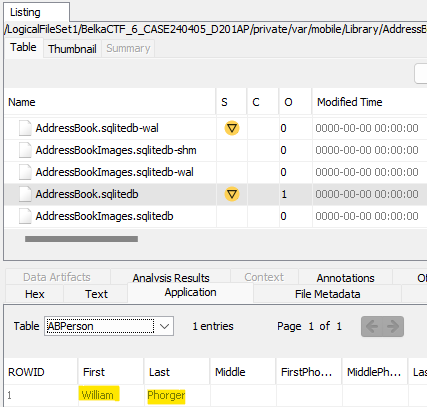Switch to the Hex tab

[x=35, y=294]
